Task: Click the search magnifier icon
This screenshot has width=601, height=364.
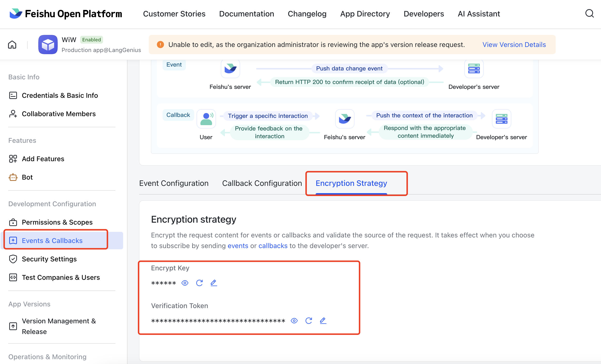Action: (x=589, y=14)
